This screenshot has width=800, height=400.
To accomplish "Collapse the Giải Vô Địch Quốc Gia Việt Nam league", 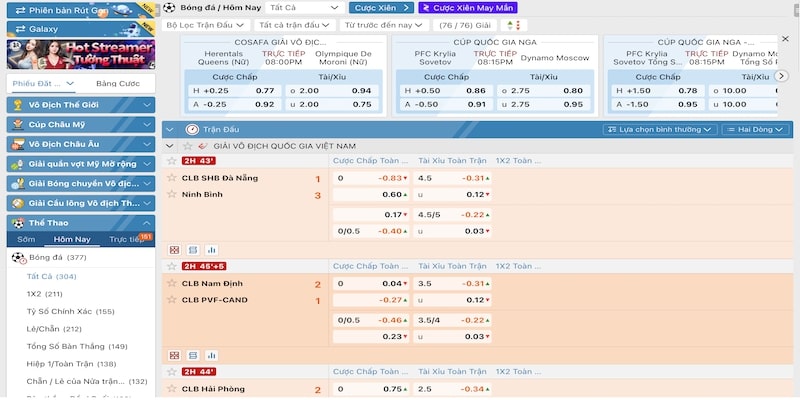I will pyautogui.click(x=169, y=146).
